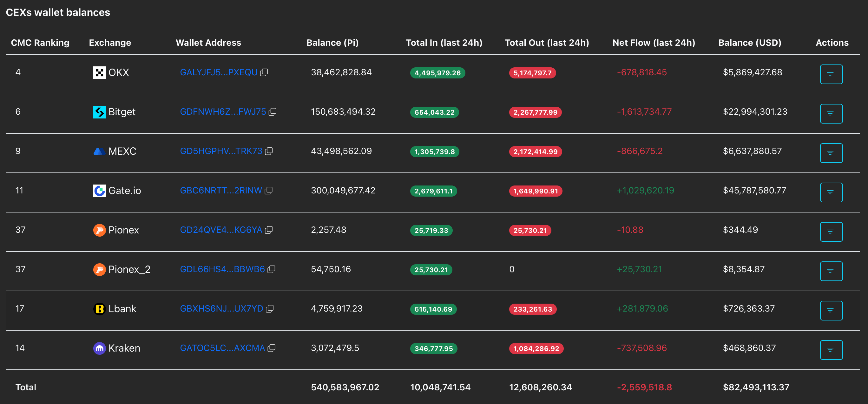
Task: Click Kraken total out badge 1,084,286.92
Action: coord(536,349)
